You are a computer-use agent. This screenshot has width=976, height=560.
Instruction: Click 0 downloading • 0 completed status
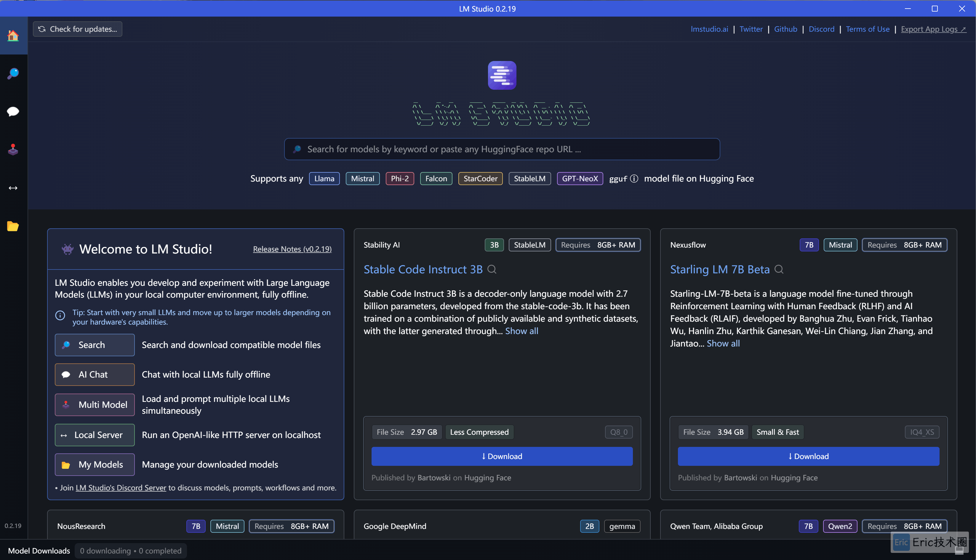131,551
